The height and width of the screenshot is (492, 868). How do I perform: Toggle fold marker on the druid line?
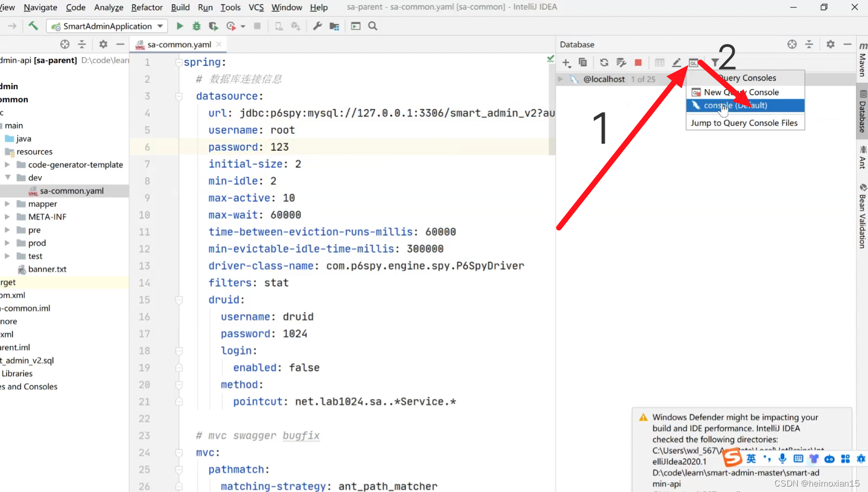tap(179, 300)
